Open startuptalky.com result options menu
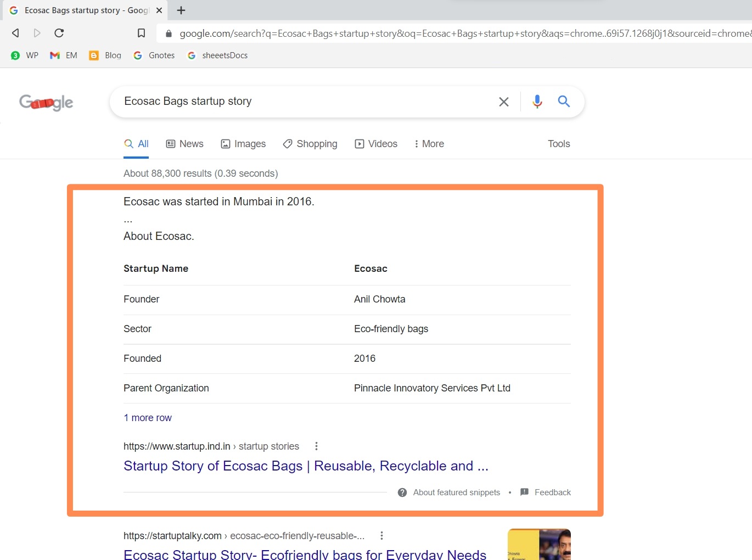 (381, 536)
